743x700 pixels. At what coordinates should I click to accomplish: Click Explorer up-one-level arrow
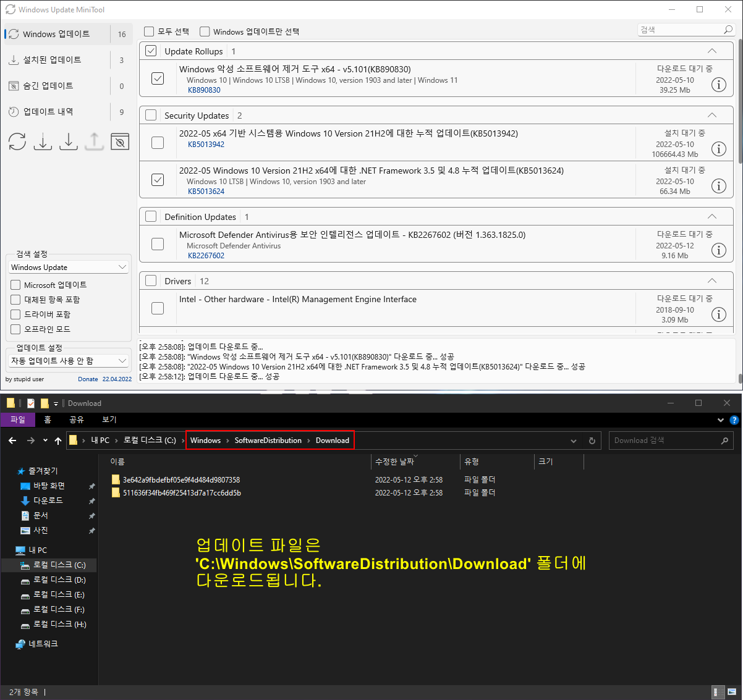58,441
